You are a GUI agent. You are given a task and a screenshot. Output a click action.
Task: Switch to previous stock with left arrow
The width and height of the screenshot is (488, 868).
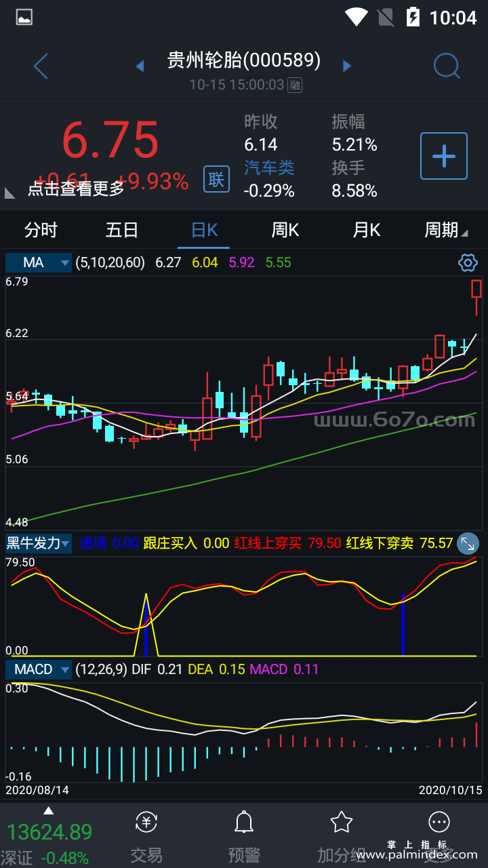pyautogui.click(x=140, y=66)
